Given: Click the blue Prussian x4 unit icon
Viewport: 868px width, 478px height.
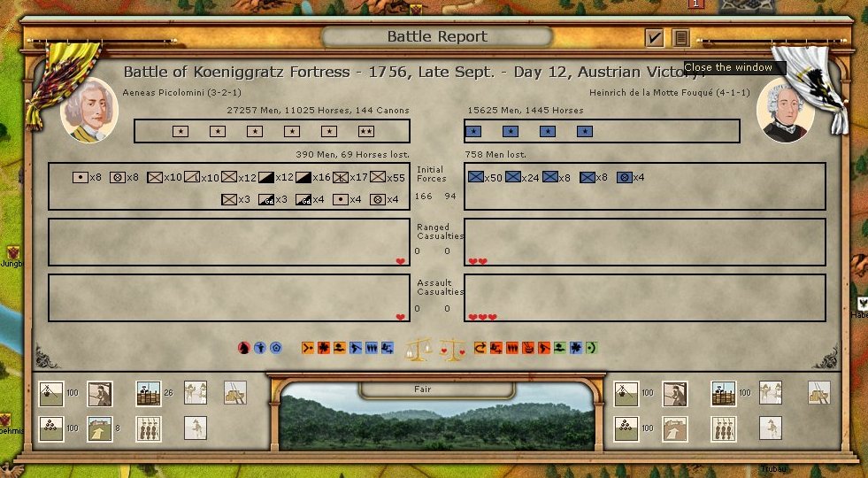Looking at the screenshot, I should 624,177.
